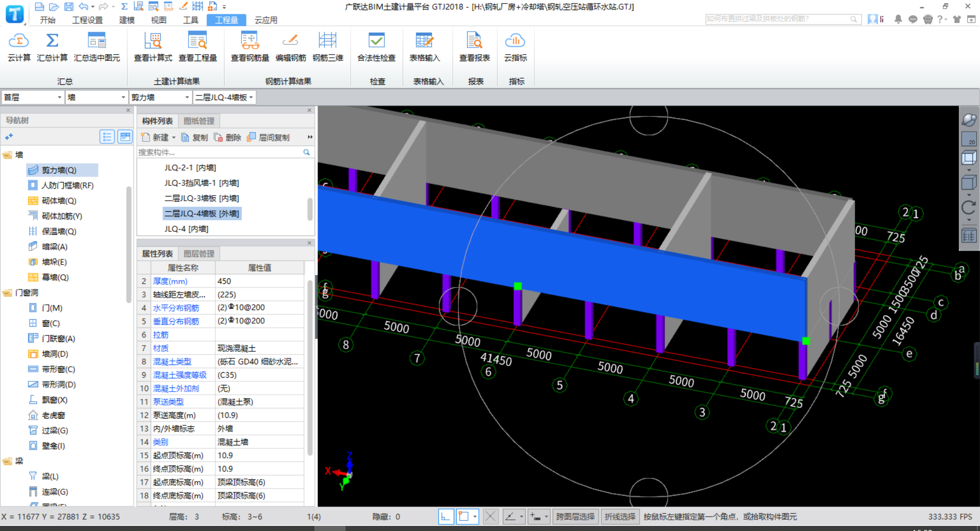Switch navigation tree to list display icon
The height and width of the screenshot is (531, 980).
[x=107, y=136]
